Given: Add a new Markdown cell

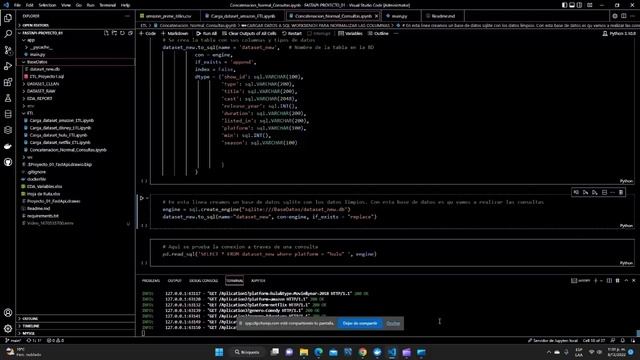Looking at the screenshot, I should pyautogui.click(x=175, y=33).
